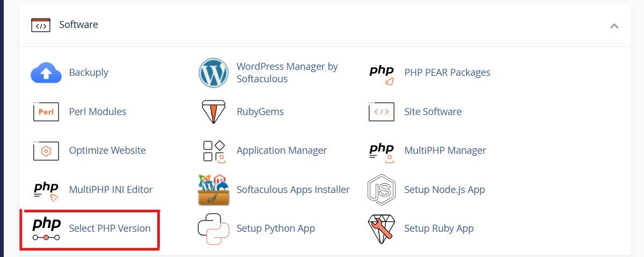Click the Perl Modules icon
The image size is (644, 257).
click(x=46, y=112)
